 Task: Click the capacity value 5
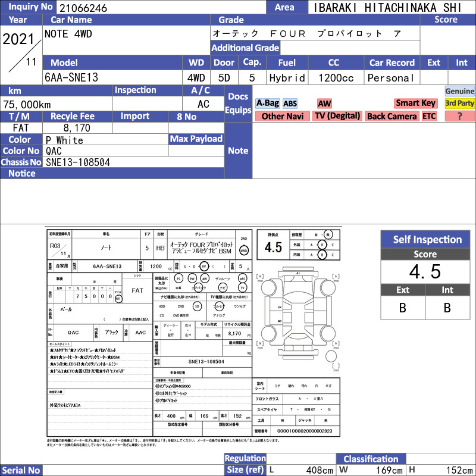[x=252, y=78]
